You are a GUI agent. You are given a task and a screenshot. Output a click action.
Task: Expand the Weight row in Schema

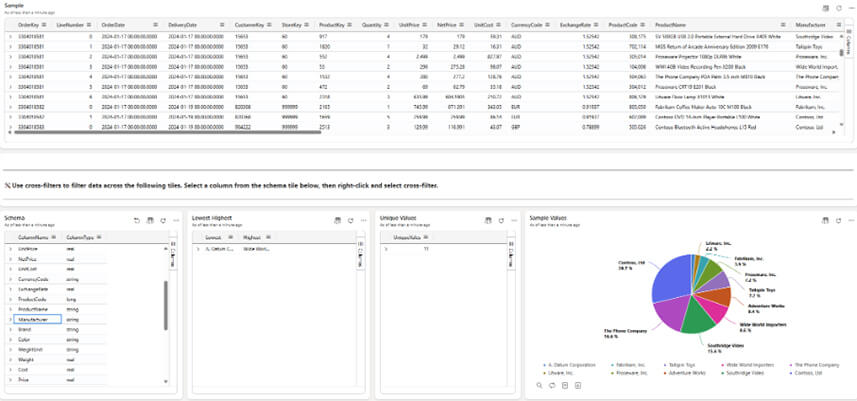tap(10, 359)
